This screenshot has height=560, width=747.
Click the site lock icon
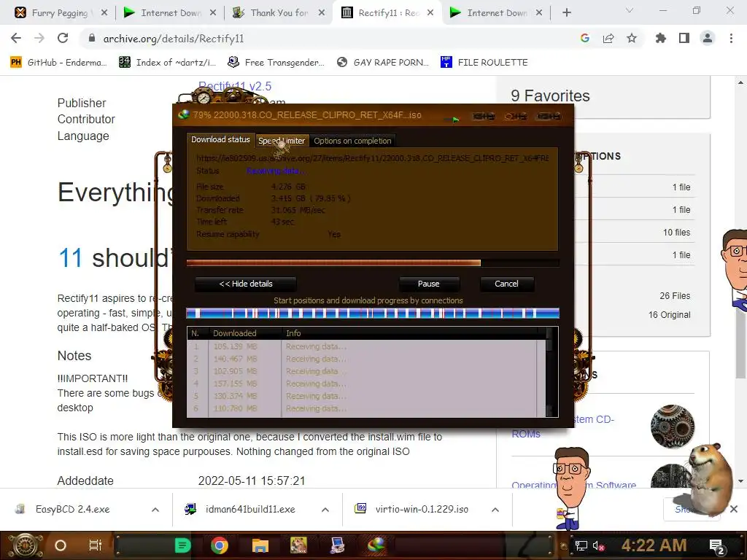(92, 38)
